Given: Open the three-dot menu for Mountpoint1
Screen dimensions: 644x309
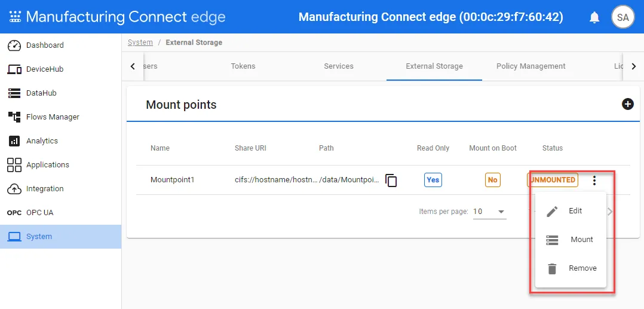Looking at the screenshot, I should pyautogui.click(x=594, y=180).
